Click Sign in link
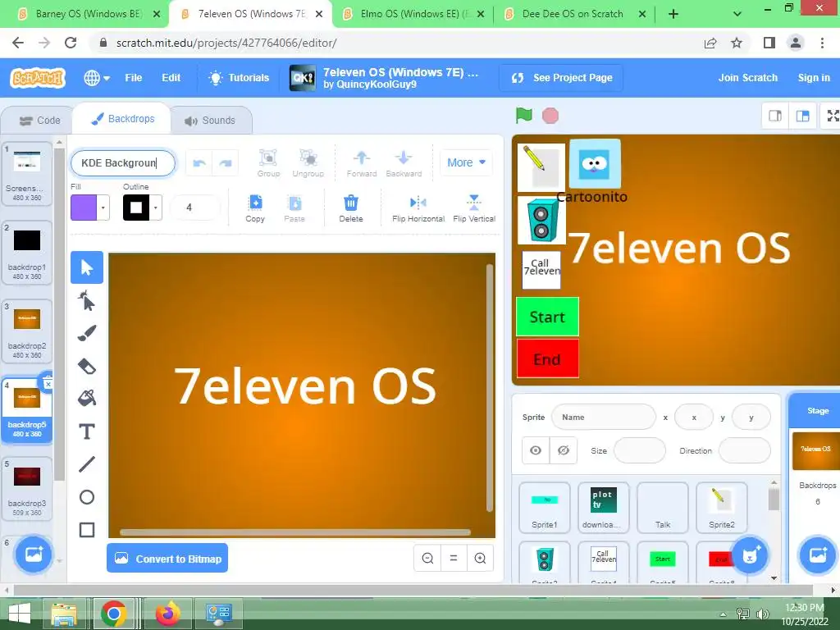 814,78
